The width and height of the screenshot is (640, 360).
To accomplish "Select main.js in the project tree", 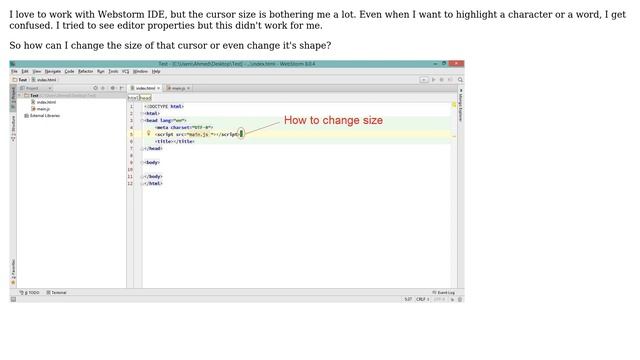I will click(40, 109).
